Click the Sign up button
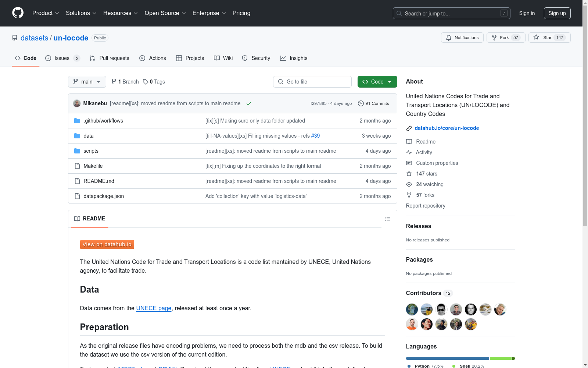588x368 pixels. coord(557,13)
